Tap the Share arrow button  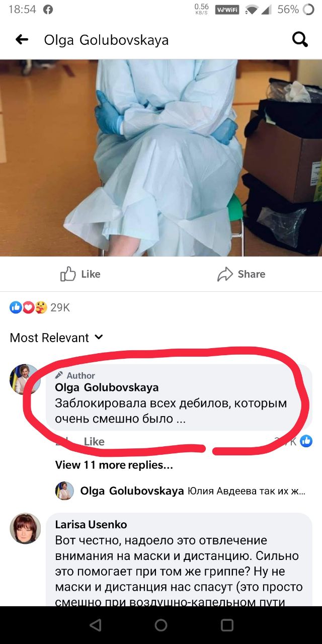pos(241,274)
